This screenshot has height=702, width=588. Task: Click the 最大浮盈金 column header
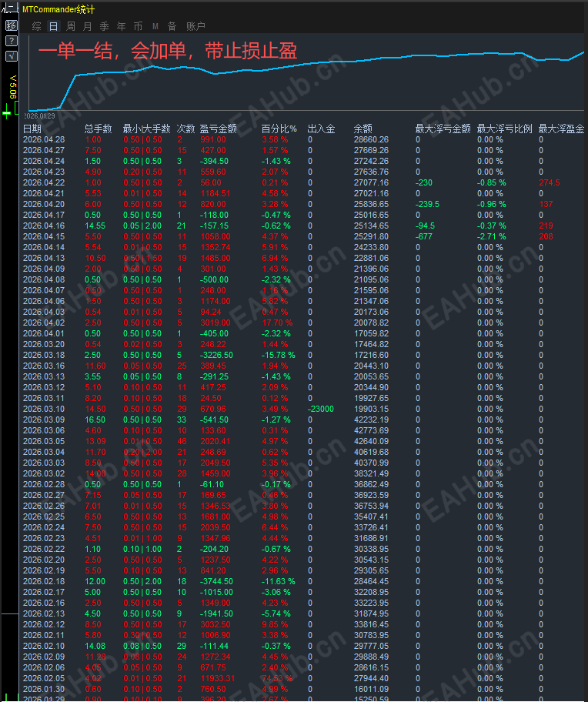(x=561, y=129)
